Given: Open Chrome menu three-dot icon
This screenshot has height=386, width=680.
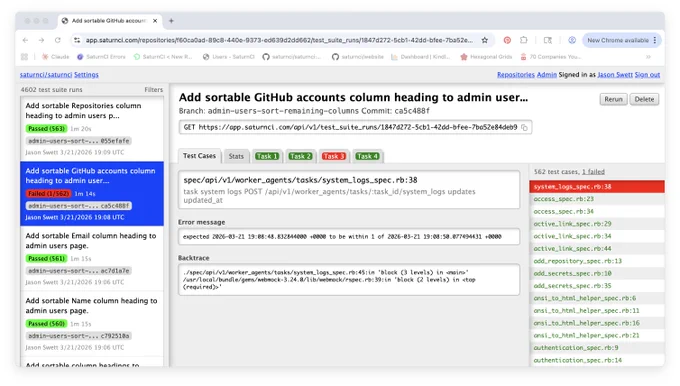Looking at the screenshot, I should point(654,40).
